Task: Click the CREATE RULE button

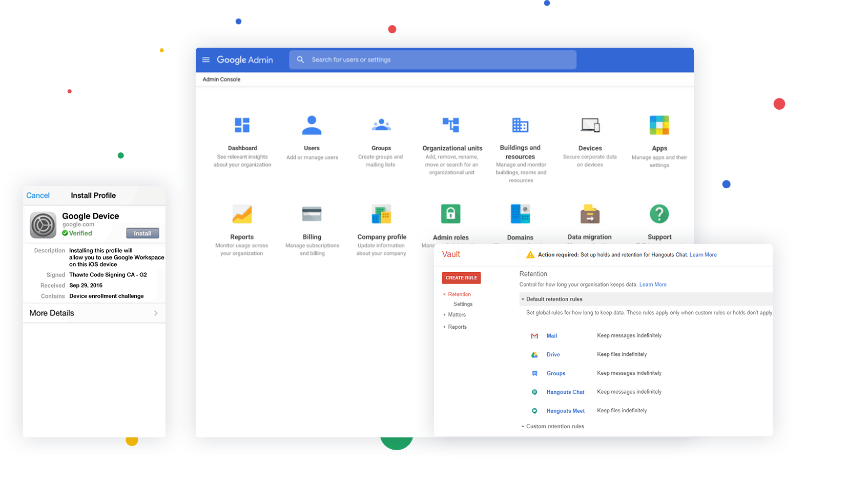Action: [x=461, y=277]
